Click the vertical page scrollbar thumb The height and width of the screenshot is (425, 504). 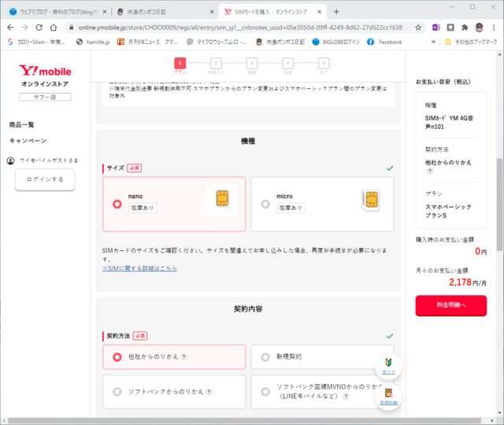coord(499,204)
